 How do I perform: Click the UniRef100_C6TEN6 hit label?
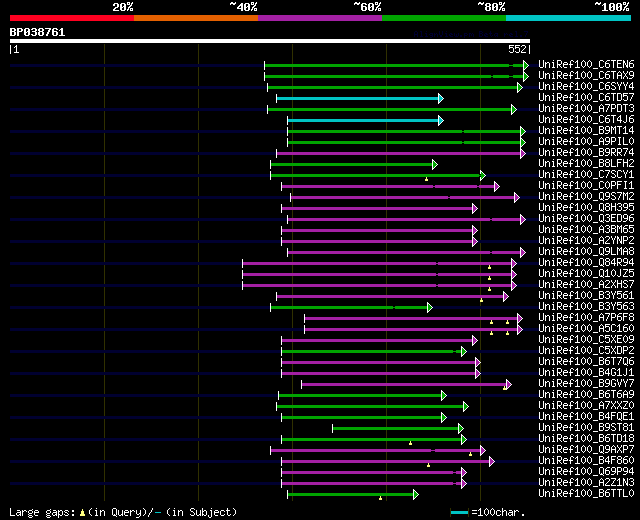pos(586,64)
